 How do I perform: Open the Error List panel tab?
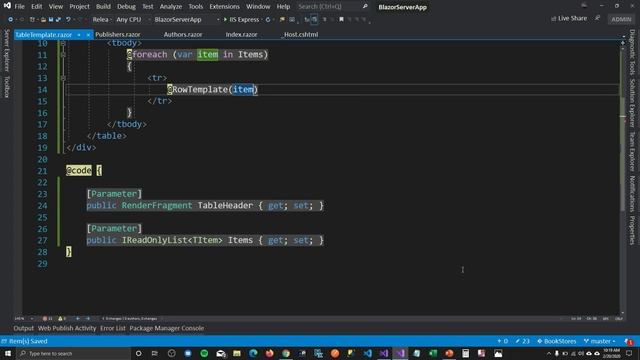click(113, 328)
